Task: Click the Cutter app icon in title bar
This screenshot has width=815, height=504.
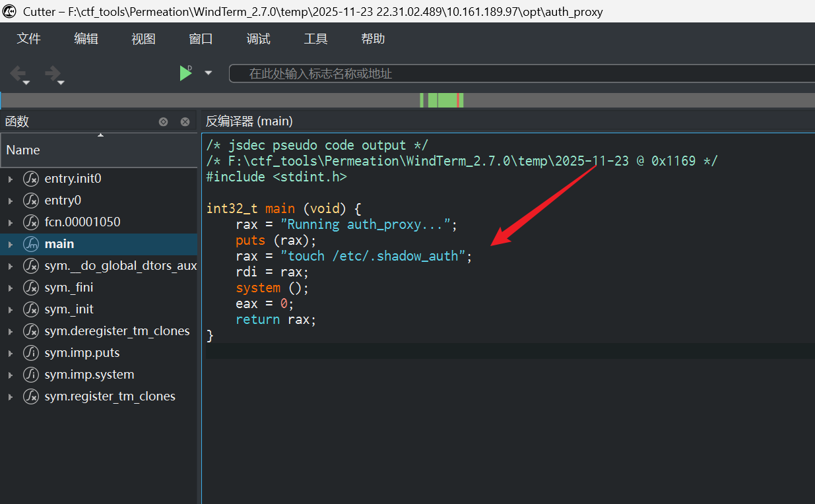Action: [10, 11]
